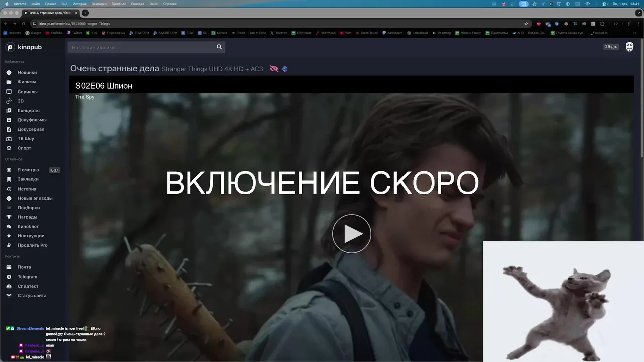Click the kinopub logo icon
Screen dimensions: 644x362
coord(10,47)
